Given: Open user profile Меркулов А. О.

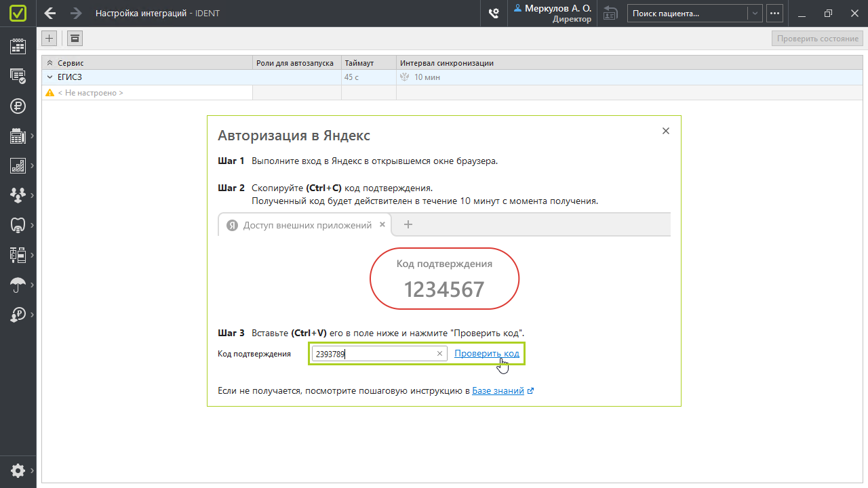Looking at the screenshot, I should click(x=553, y=14).
